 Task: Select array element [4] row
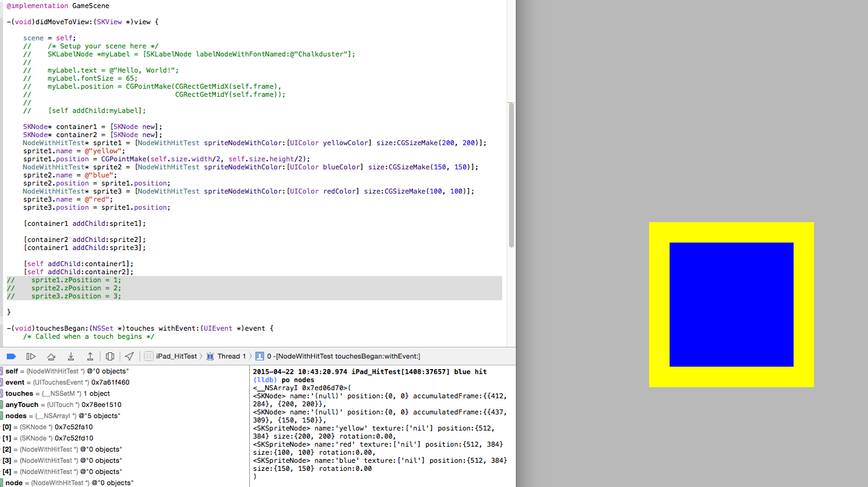(124, 471)
